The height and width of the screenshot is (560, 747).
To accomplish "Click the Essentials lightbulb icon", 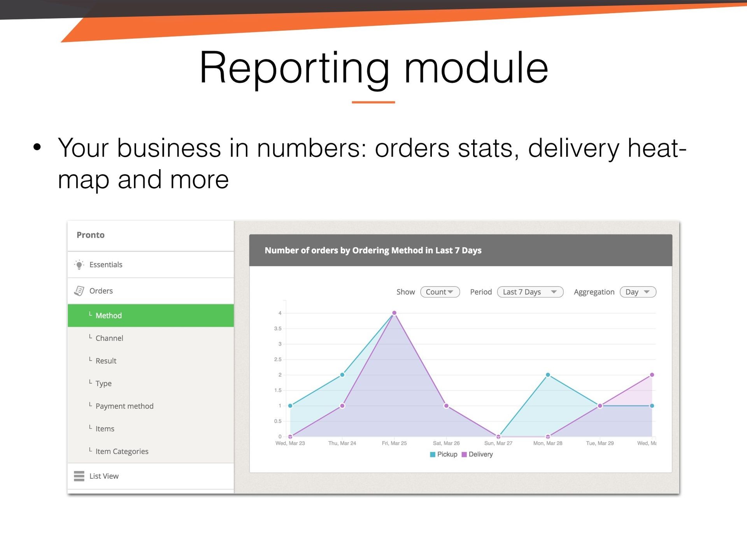I will click(x=79, y=265).
